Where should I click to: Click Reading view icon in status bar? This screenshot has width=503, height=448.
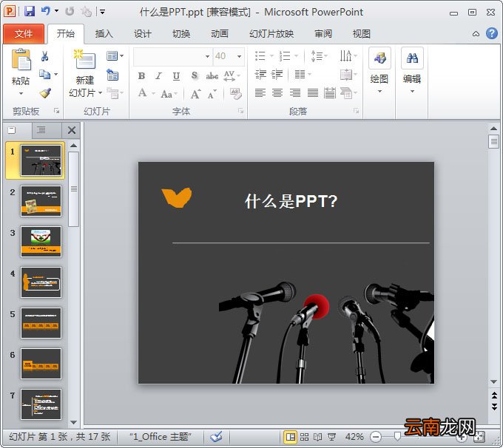[318, 437]
